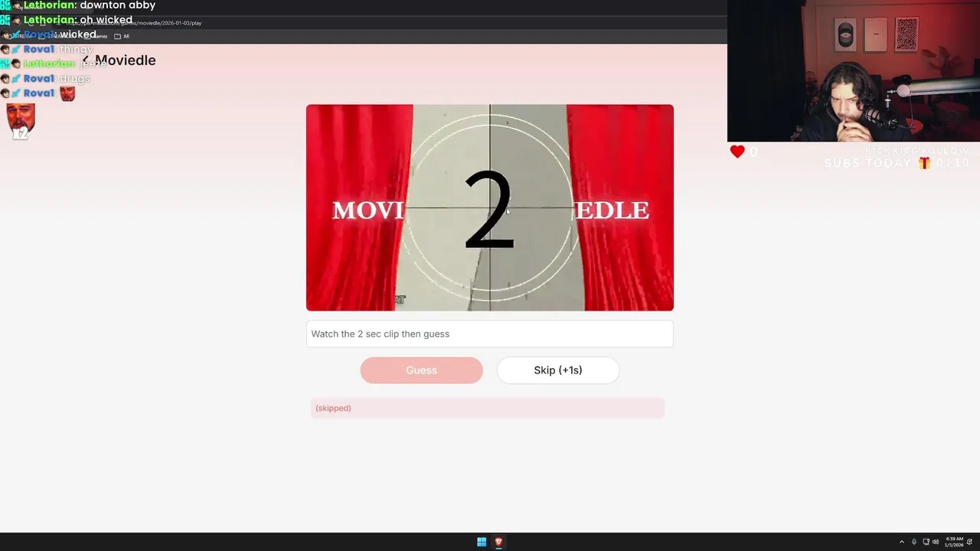This screenshot has height=551, width=980.
Task: Show hidden system tray icons
Action: [901, 542]
